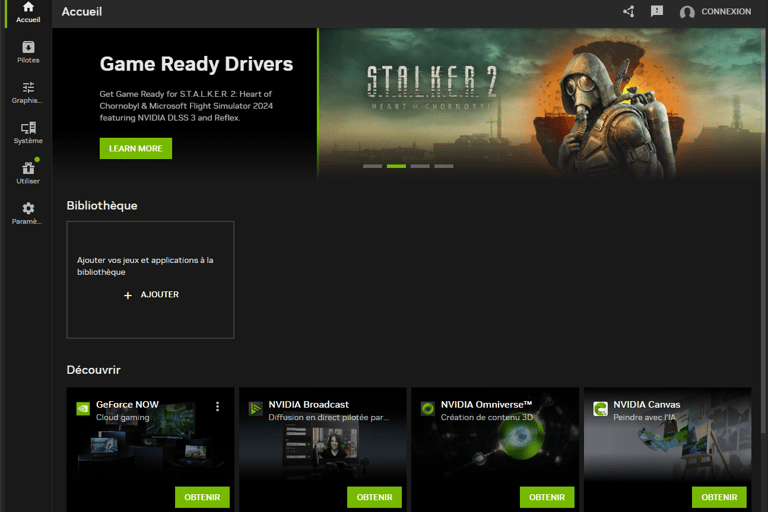Click the NVIDIA Canvas logo icon
Image resolution: width=768 pixels, height=512 pixels.
pos(600,408)
